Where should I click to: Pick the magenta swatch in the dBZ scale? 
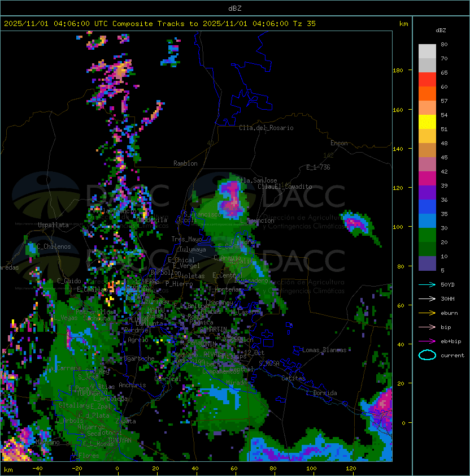[x=427, y=179]
